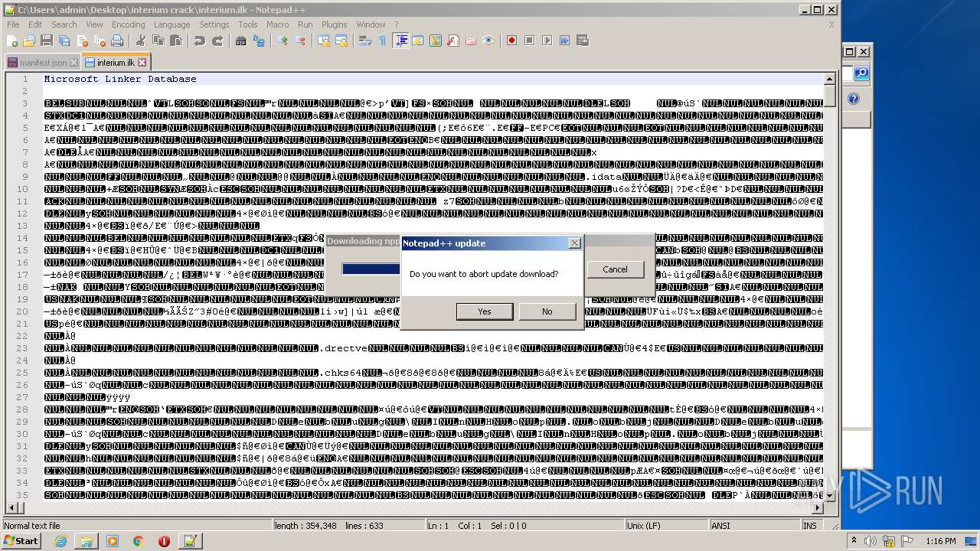Toggle synchronize vertical scrolling
The height and width of the screenshot is (551, 980).
pyautogui.click(x=324, y=41)
